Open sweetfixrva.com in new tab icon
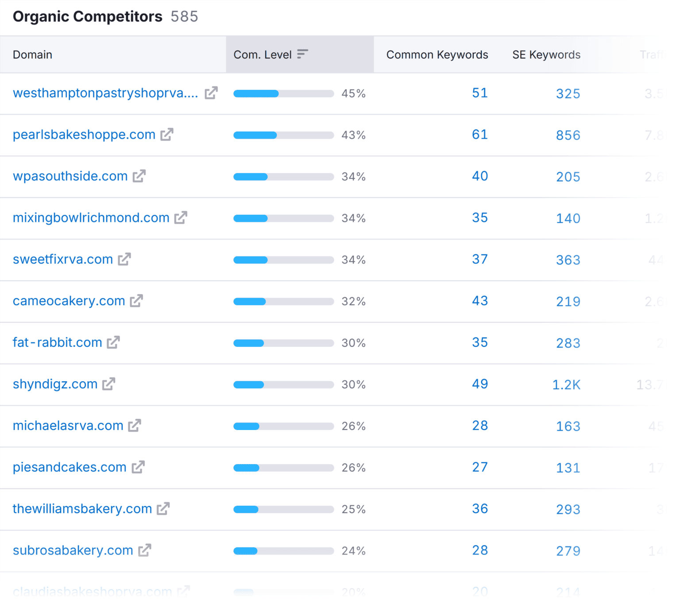The width and height of the screenshot is (680, 616). (x=124, y=260)
